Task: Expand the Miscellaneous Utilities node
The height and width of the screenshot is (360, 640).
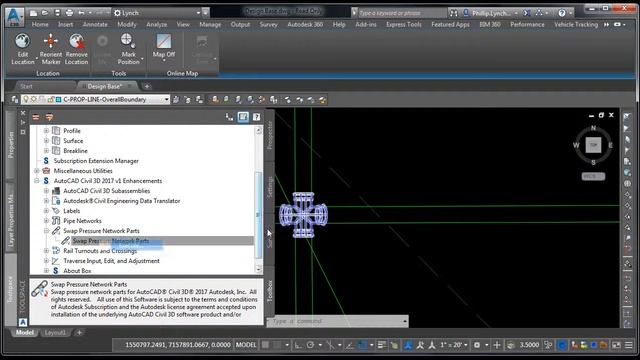Action: coord(37,171)
